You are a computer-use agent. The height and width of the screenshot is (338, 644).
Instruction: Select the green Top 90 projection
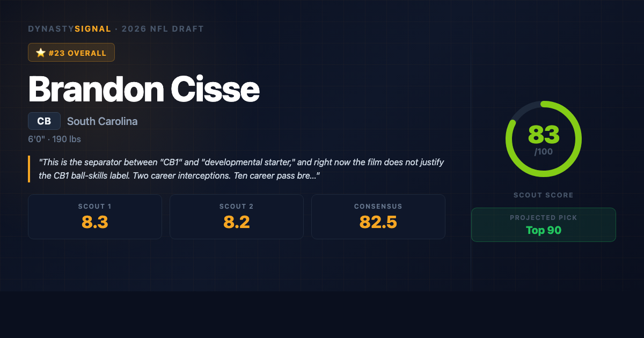(544, 231)
